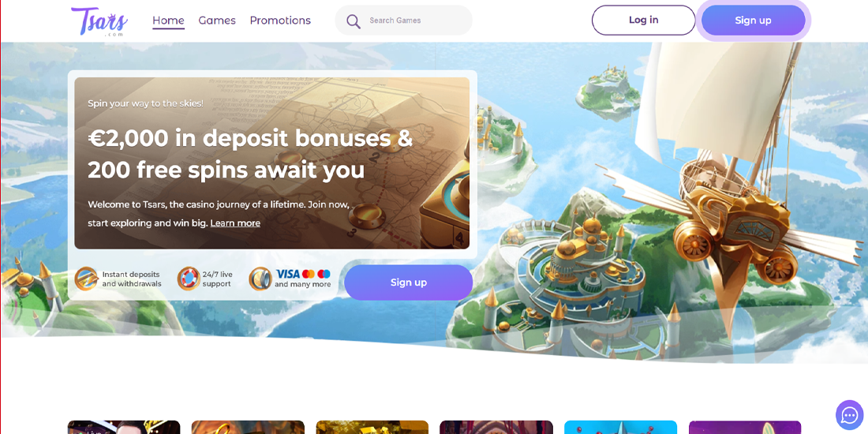Viewport: 868px width, 434px height.
Task: Click the Tsars.com logo
Action: click(x=99, y=21)
